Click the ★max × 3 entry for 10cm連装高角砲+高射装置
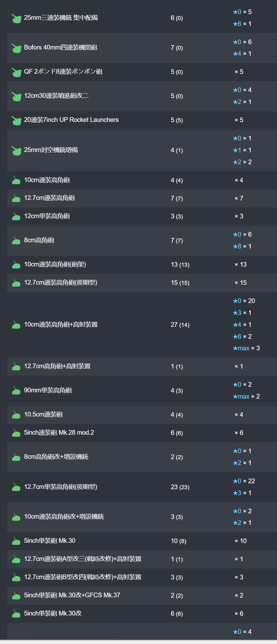Screen dimensions: 277x644 click(246, 348)
